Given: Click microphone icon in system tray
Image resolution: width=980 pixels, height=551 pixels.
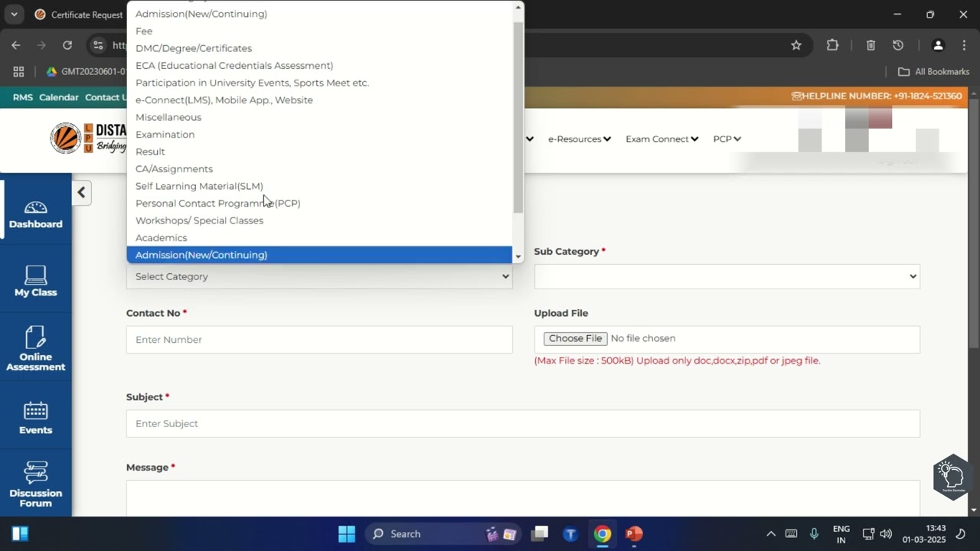Looking at the screenshot, I should coord(815,533).
